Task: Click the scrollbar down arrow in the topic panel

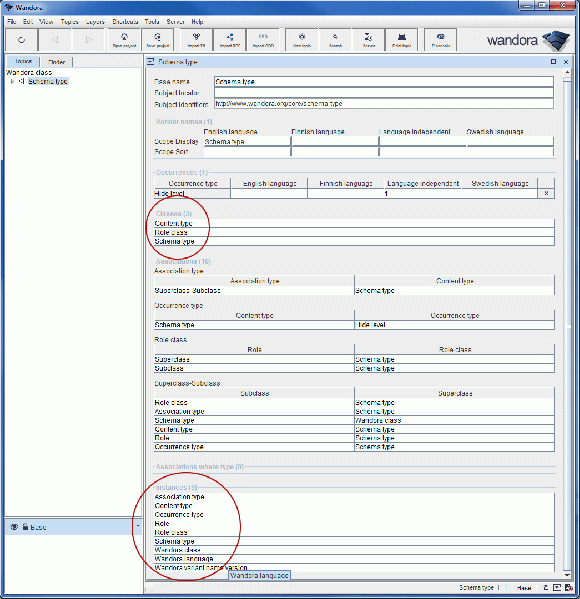Action: tap(567, 575)
